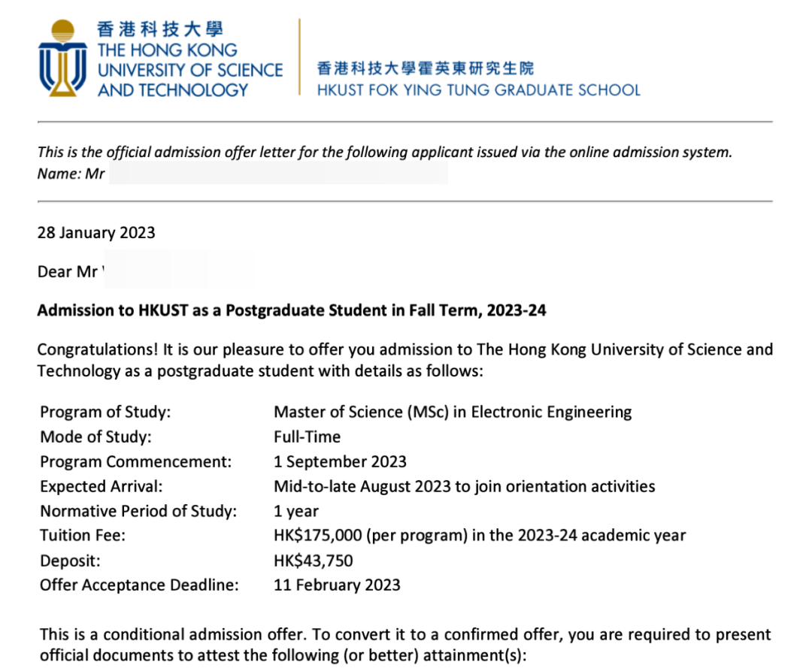This screenshot has width=812, height=671.
Task: Click the '1 year' value
Action: pyautogui.click(x=296, y=511)
